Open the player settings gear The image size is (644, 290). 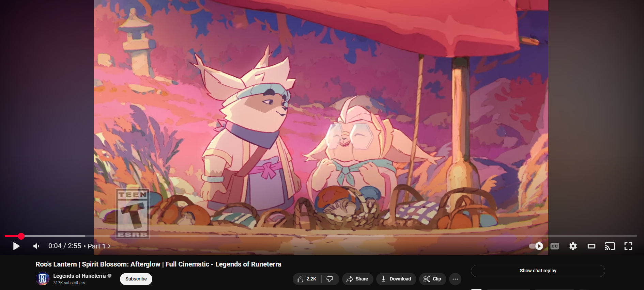573,246
